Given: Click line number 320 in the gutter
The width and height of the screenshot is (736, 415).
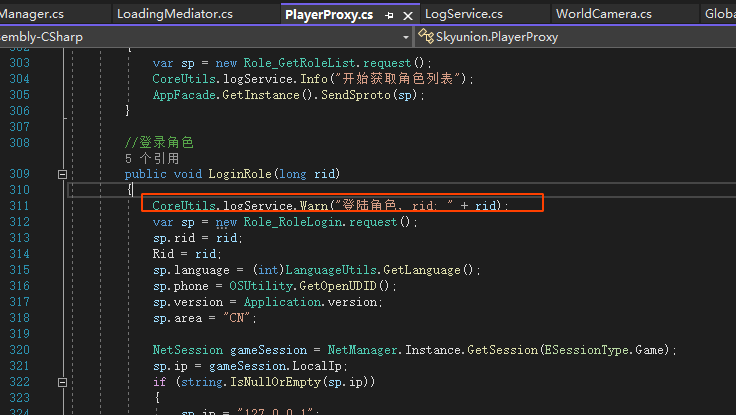Looking at the screenshot, I should pos(19,350).
